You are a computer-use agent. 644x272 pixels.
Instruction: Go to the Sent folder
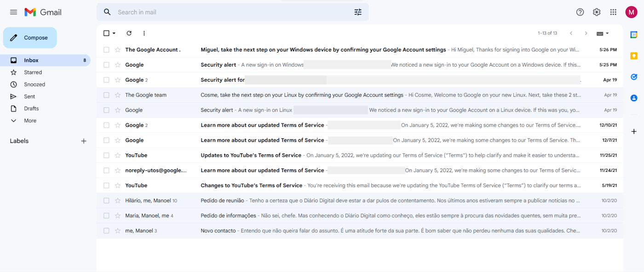pyautogui.click(x=29, y=96)
